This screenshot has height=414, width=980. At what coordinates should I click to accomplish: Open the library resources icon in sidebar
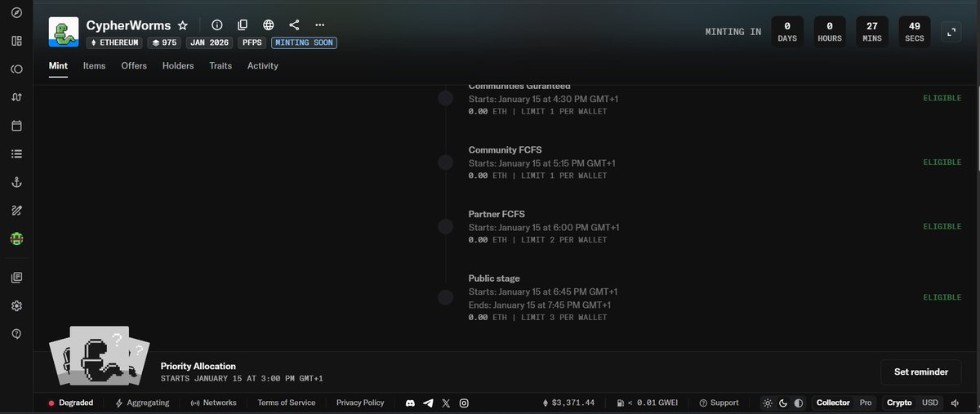tap(16, 278)
